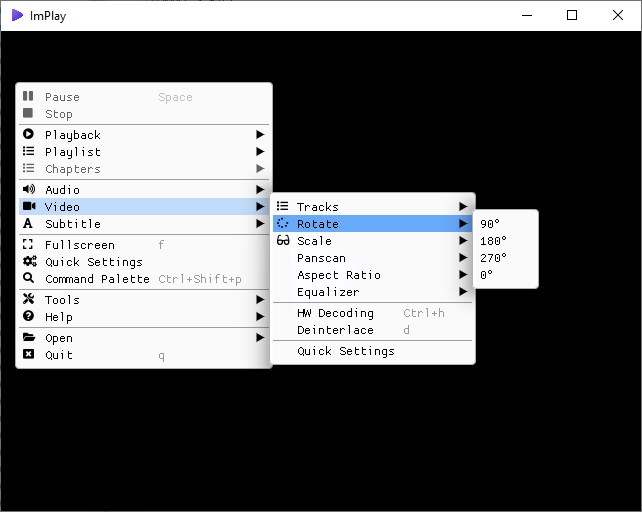Click the Subtitle letter A icon
The width and height of the screenshot is (642, 512).
(x=27, y=223)
